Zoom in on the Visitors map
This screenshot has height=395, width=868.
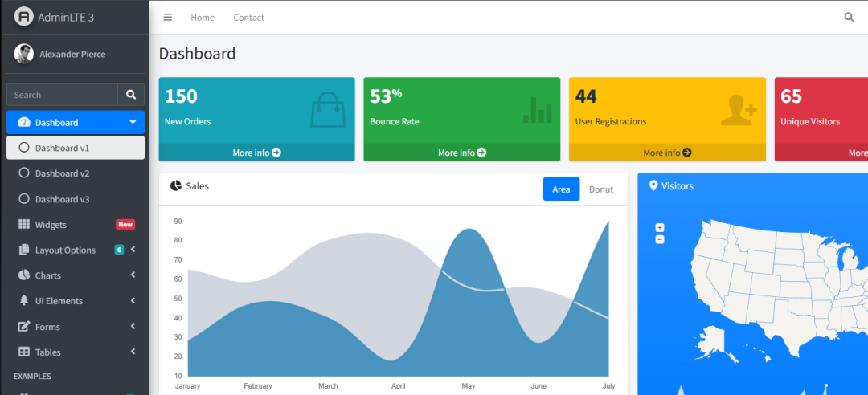[660, 228]
